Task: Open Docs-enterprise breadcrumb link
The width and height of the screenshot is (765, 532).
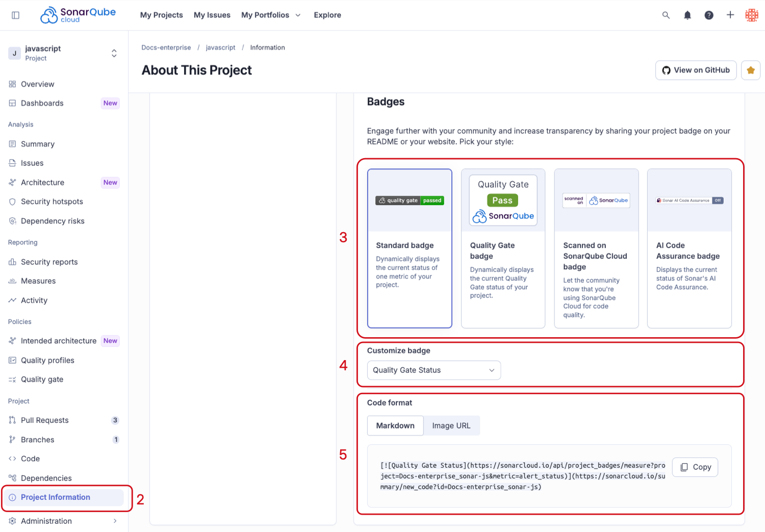Action: click(x=166, y=47)
